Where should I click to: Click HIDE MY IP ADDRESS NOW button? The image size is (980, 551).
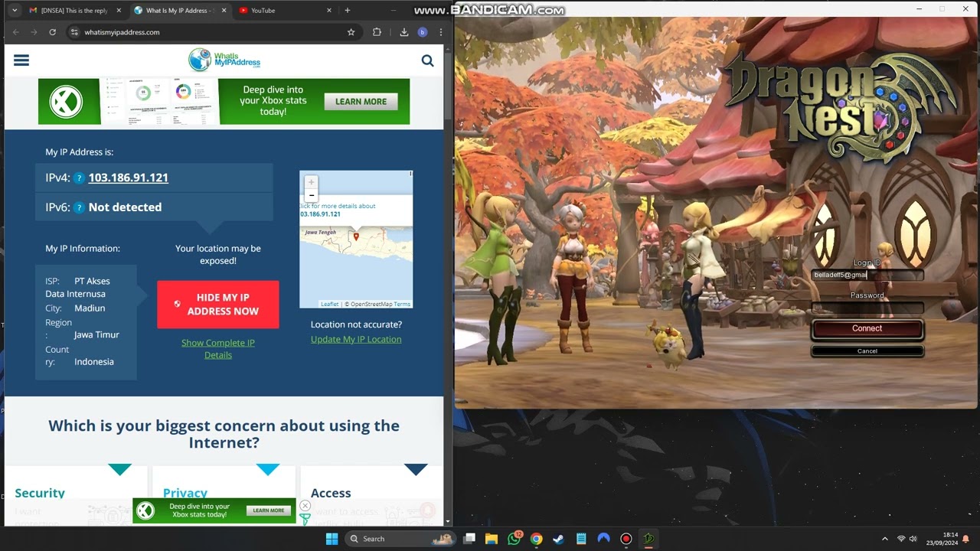pyautogui.click(x=218, y=305)
